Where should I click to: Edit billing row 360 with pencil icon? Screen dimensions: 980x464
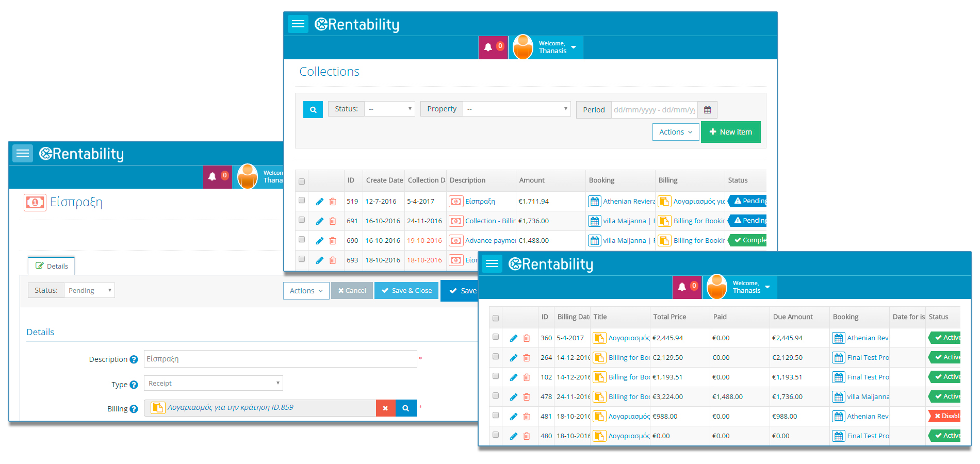tap(514, 338)
